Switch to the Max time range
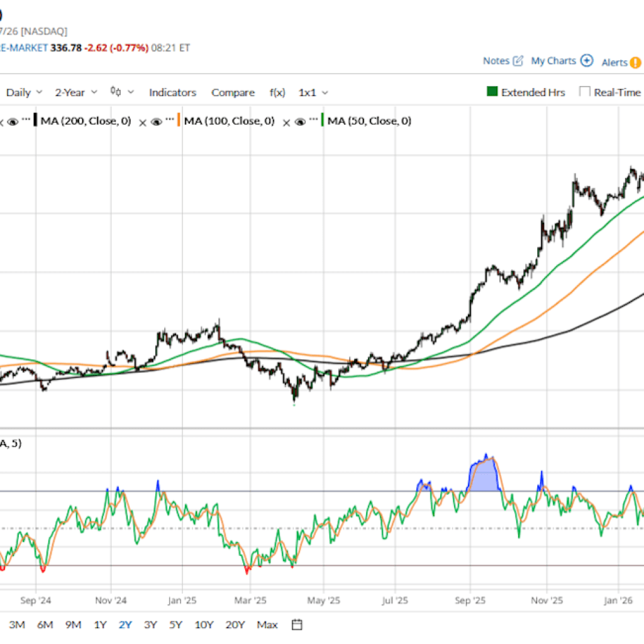Image resolution: width=644 pixels, height=644 pixels. coord(267,625)
